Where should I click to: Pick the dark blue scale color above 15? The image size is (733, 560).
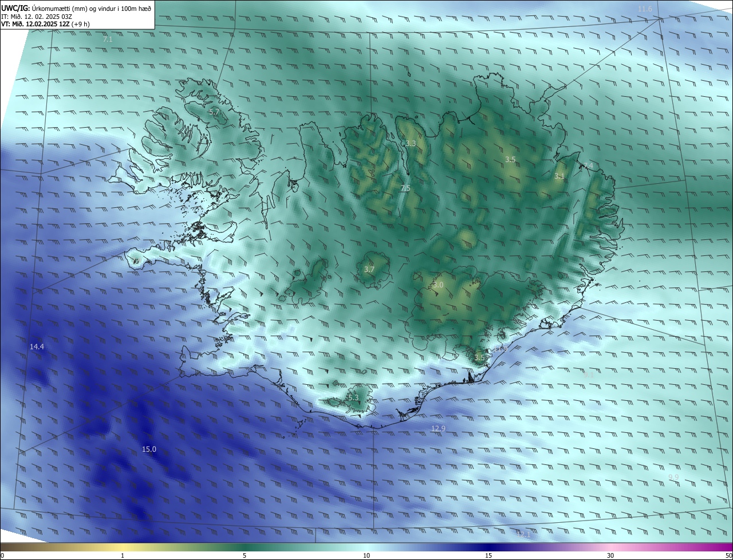[488, 547]
